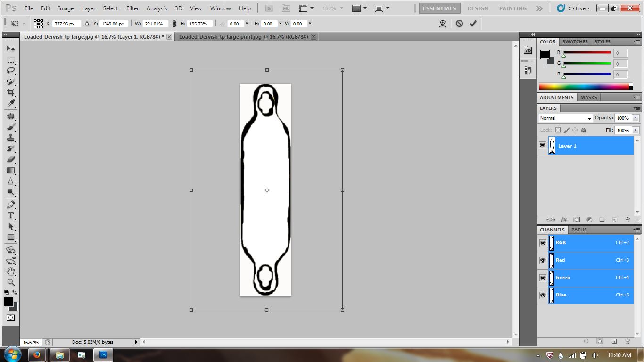Open the Opacity dropdown arrow

(x=635, y=118)
